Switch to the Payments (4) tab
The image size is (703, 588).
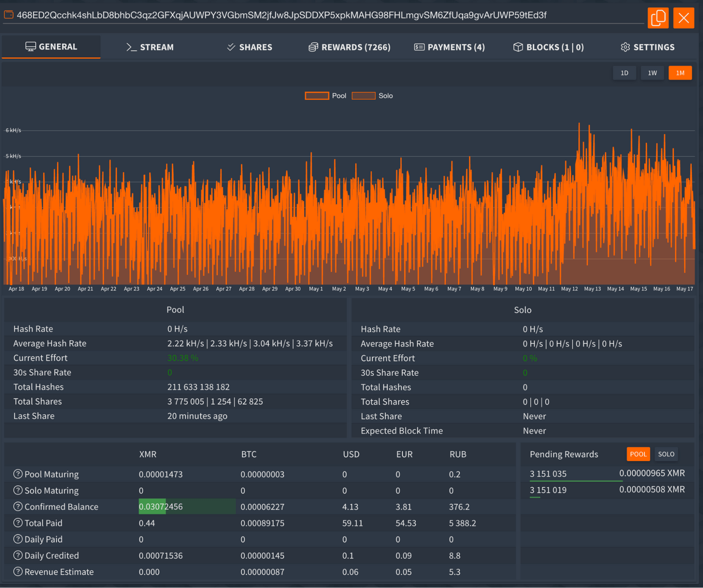(449, 47)
